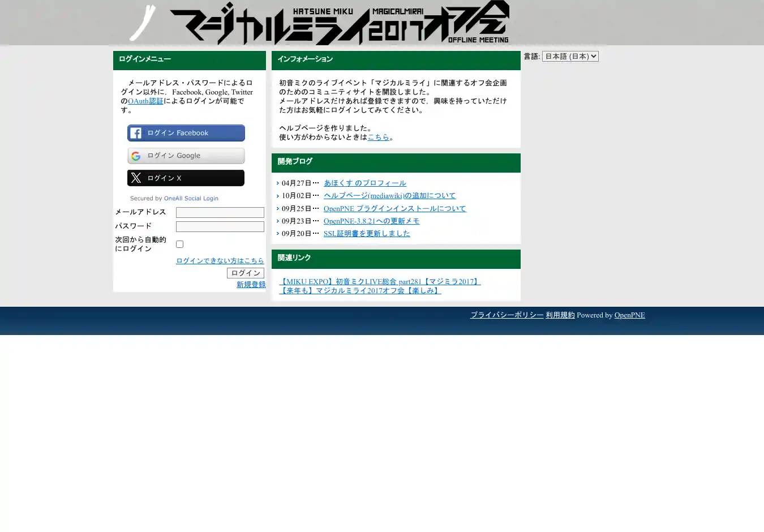Open the OneAll Social Login link
The image size is (764, 532).
pyautogui.click(x=191, y=199)
